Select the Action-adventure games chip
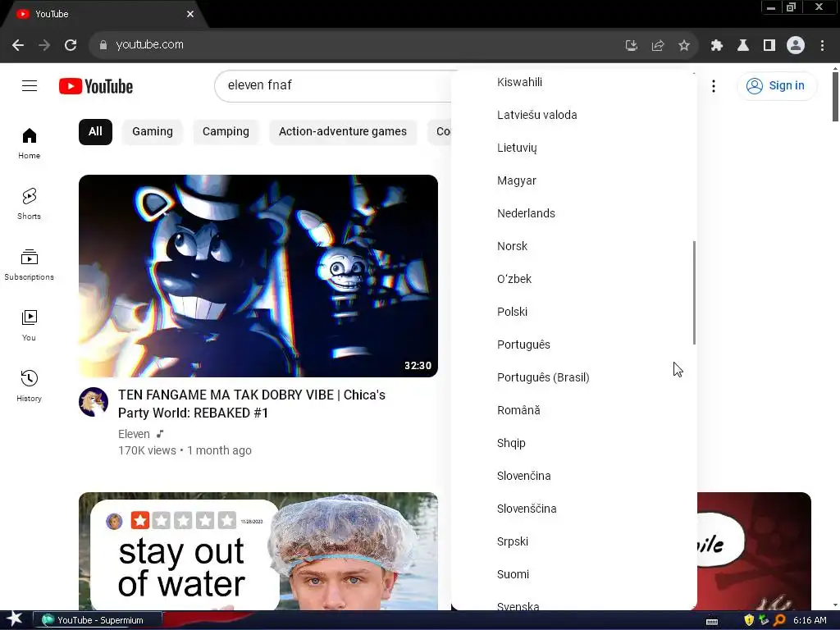 point(343,132)
